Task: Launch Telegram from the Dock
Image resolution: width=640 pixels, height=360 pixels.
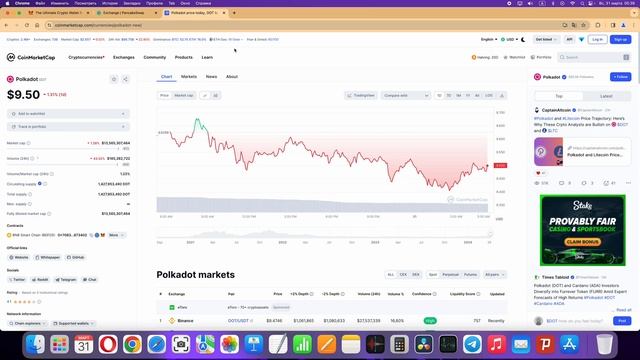Action: coord(472,344)
